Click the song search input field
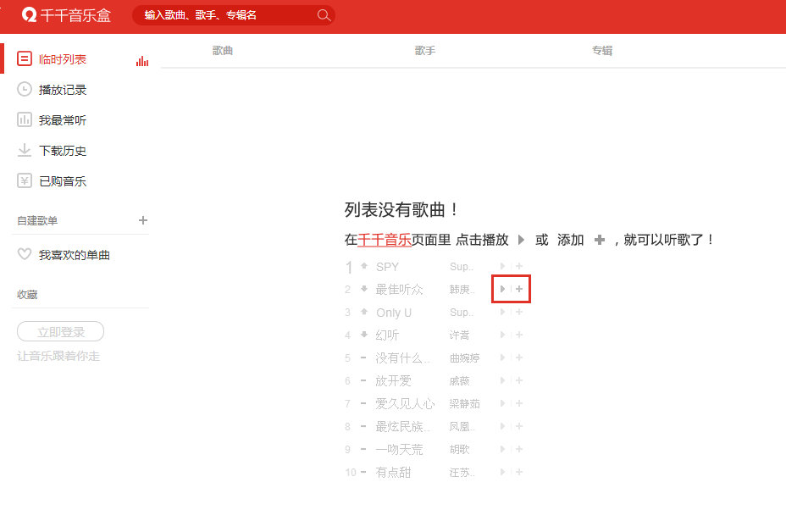 [224, 15]
